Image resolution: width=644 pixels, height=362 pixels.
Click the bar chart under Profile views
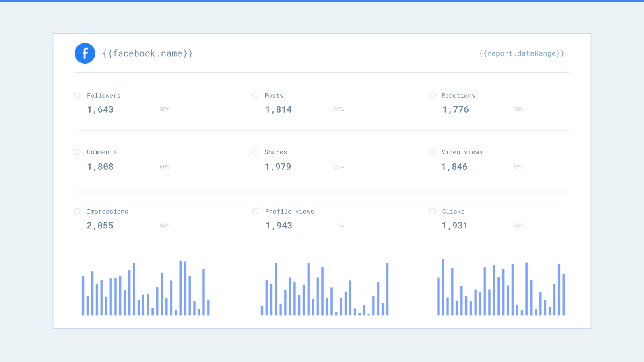pyautogui.click(x=325, y=289)
